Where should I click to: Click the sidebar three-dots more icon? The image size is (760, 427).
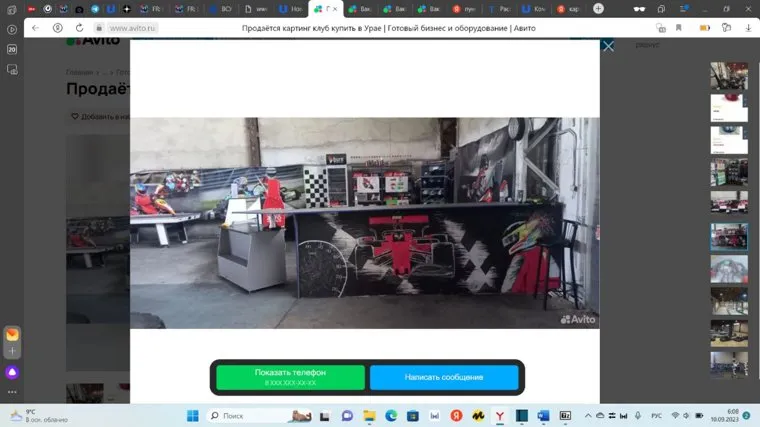click(x=12, y=392)
